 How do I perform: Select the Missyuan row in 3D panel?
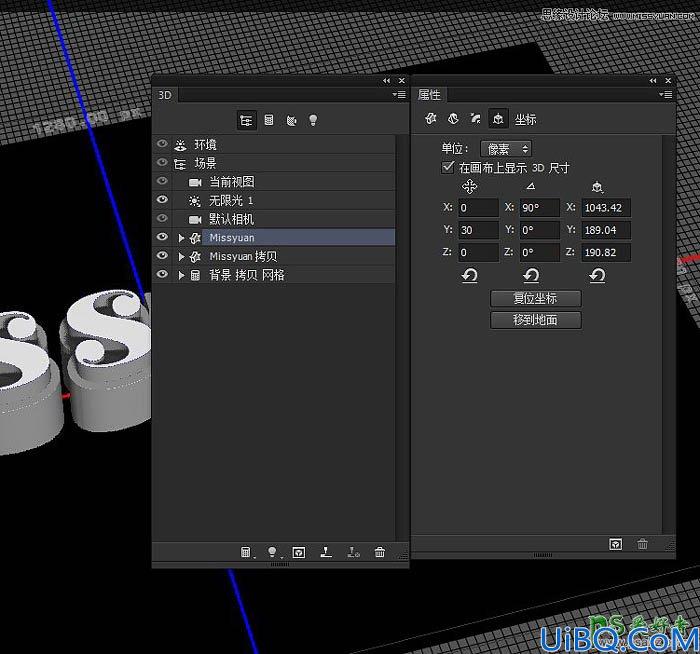pos(274,237)
